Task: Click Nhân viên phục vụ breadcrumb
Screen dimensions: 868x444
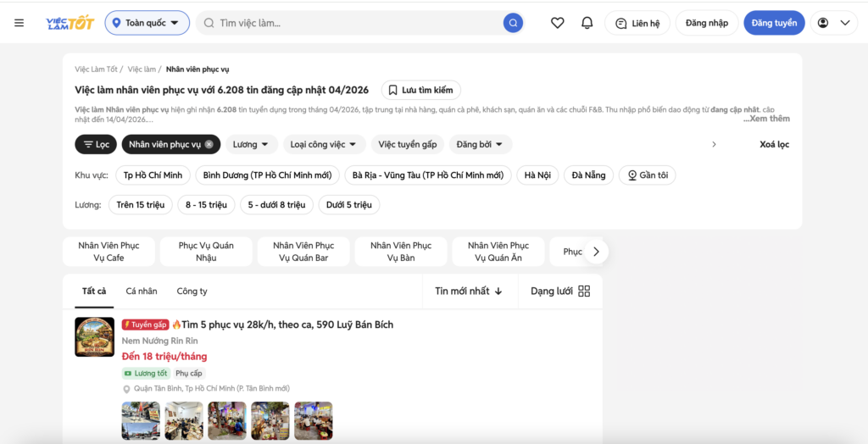Action: 198,69
